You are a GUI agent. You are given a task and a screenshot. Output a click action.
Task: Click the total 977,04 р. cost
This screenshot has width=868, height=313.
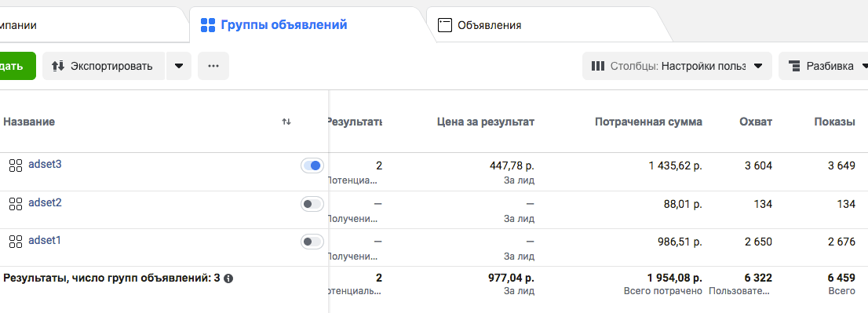click(x=512, y=278)
